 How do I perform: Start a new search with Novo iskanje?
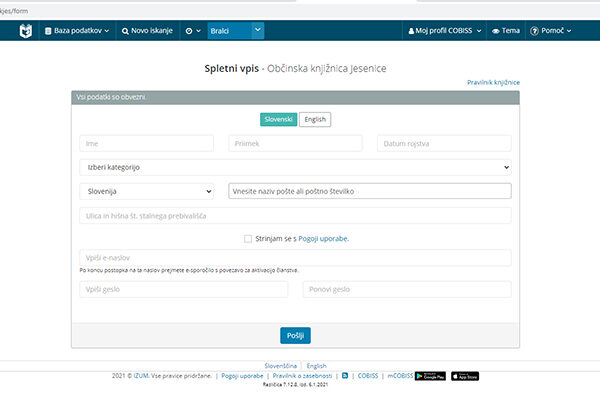(x=147, y=31)
